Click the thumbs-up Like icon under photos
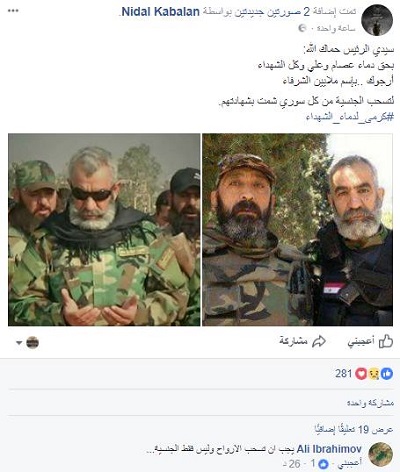The width and height of the screenshot is (400, 472). (x=386, y=341)
